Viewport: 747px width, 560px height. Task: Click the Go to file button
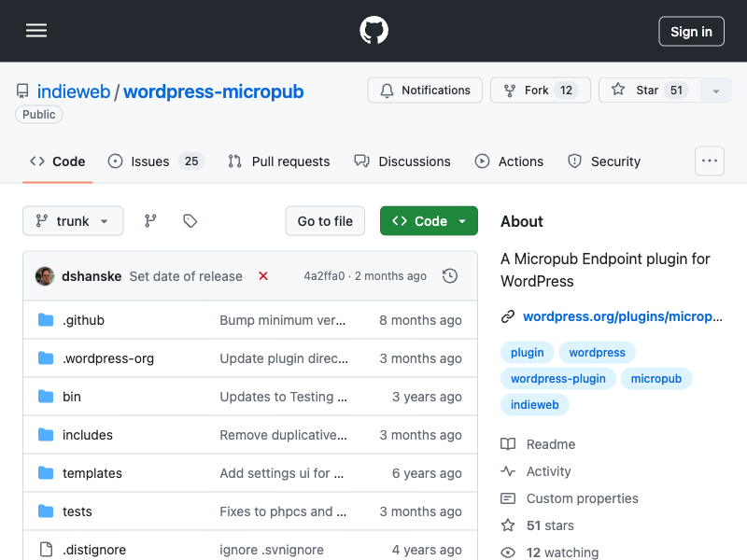click(325, 221)
